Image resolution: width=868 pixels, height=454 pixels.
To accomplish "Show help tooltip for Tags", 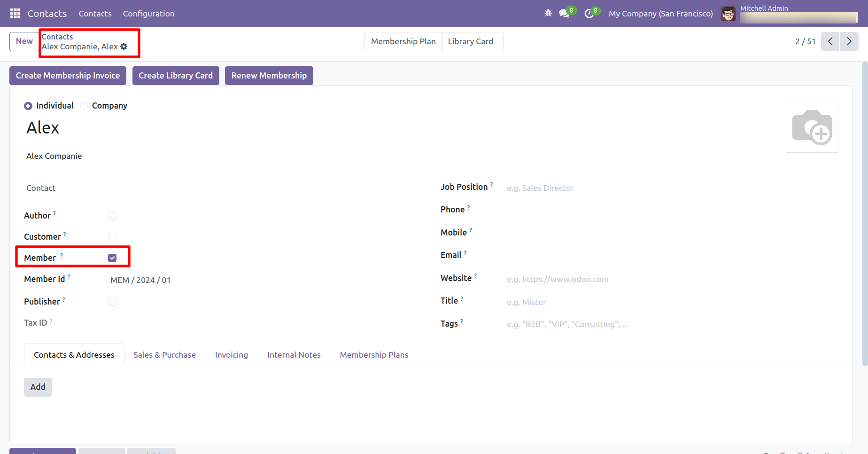I will pos(462,321).
